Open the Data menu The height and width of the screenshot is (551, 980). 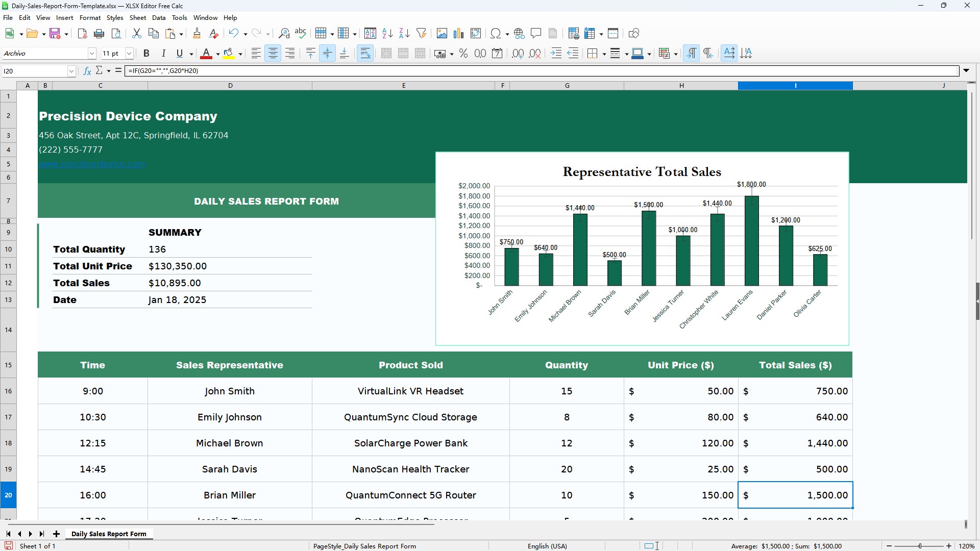click(x=159, y=18)
